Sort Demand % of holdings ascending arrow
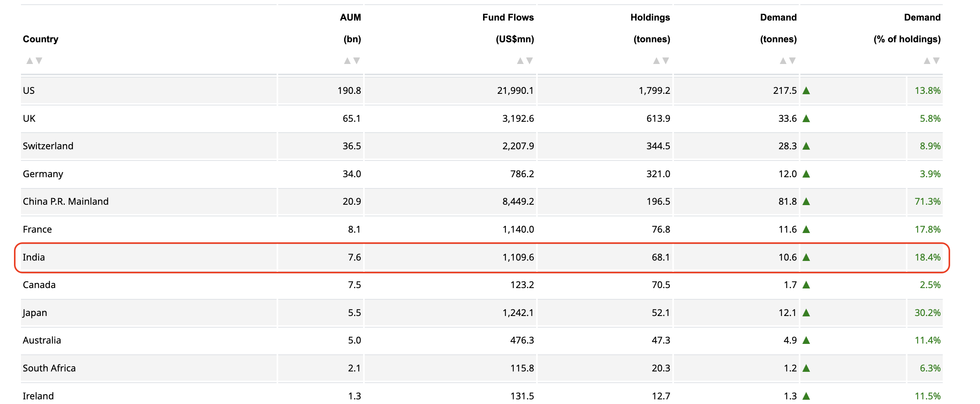The width and height of the screenshot is (980, 404). point(927,61)
